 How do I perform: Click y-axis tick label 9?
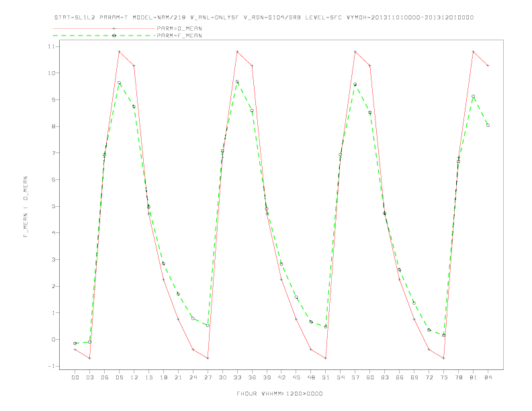[54, 99]
